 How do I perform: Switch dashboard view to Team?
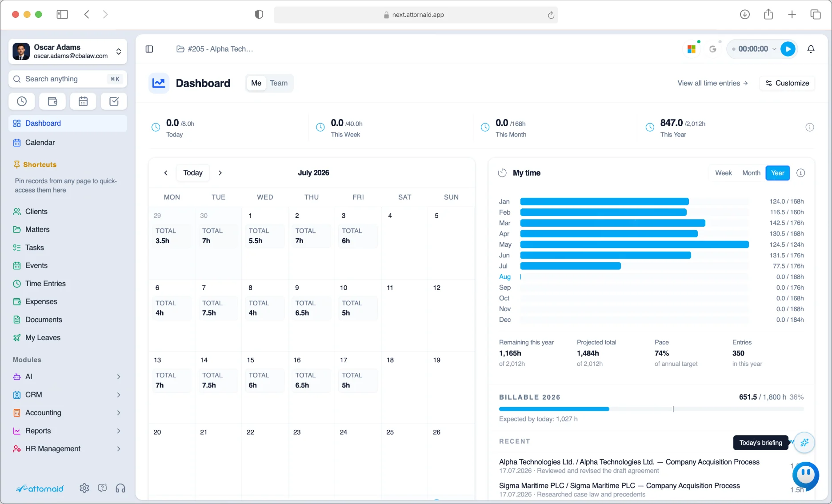coord(279,83)
